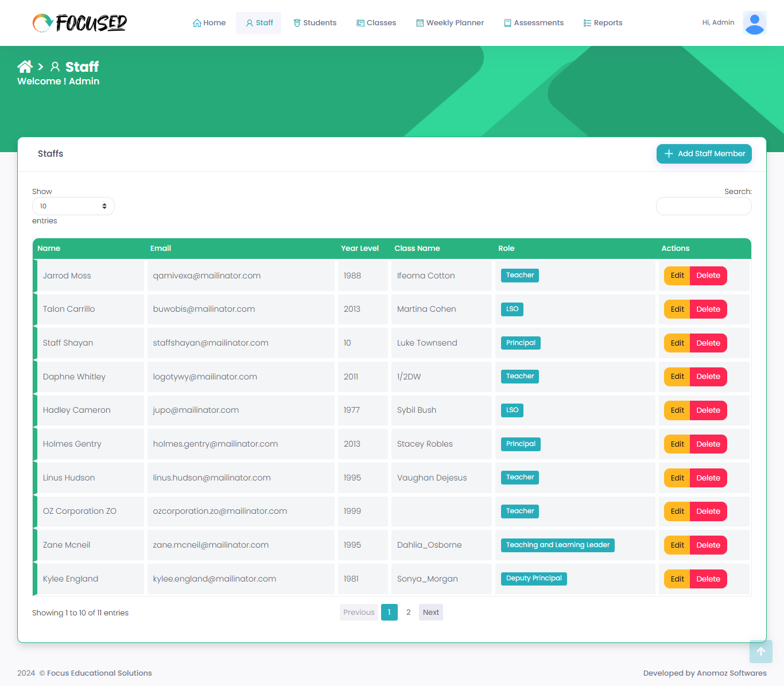Image resolution: width=784 pixels, height=686 pixels.
Task: Click the Focused logo
Action: point(79,23)
